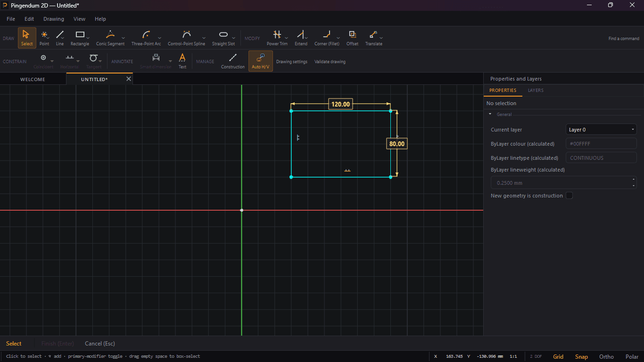Open Straight Slot dropdown arrow
644x362 pixels.
click(234, 38)
